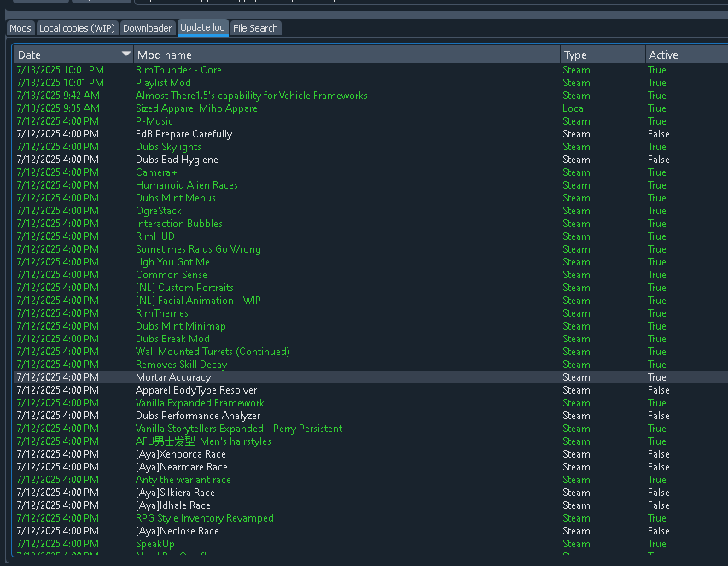Click the highlighted Mortar Accuracy row

point(370,377)
